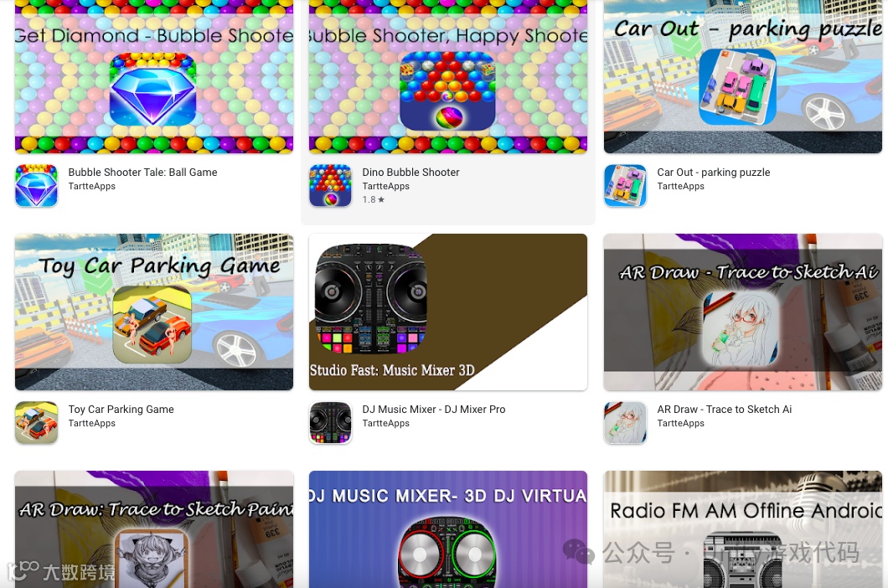Screen dimensions: 888x588
Task: Open the Toy Car Parking Game banner
Action: 154,312
